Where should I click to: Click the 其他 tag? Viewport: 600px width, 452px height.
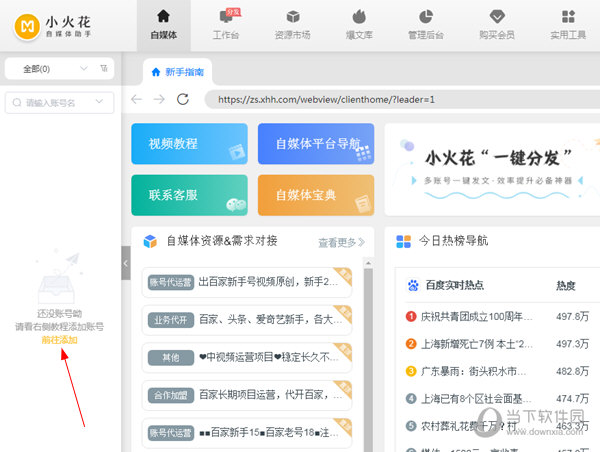click(x=171, y=358)
